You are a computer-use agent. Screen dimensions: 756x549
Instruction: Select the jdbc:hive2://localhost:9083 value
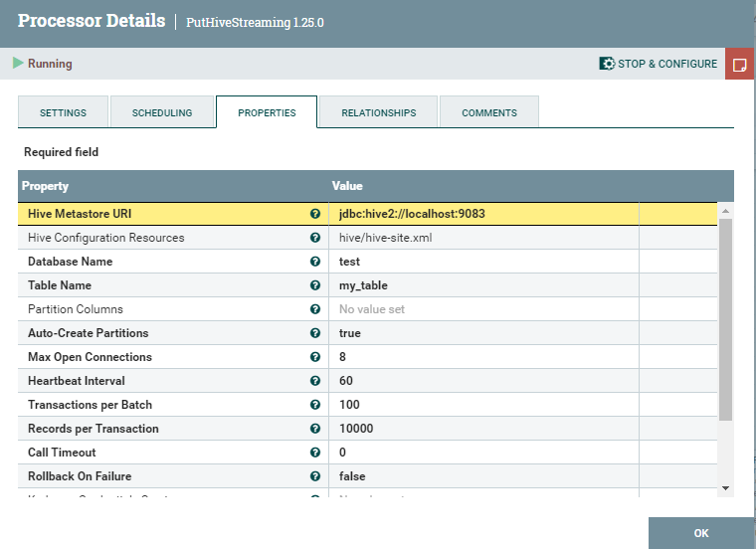coord(412,214)
